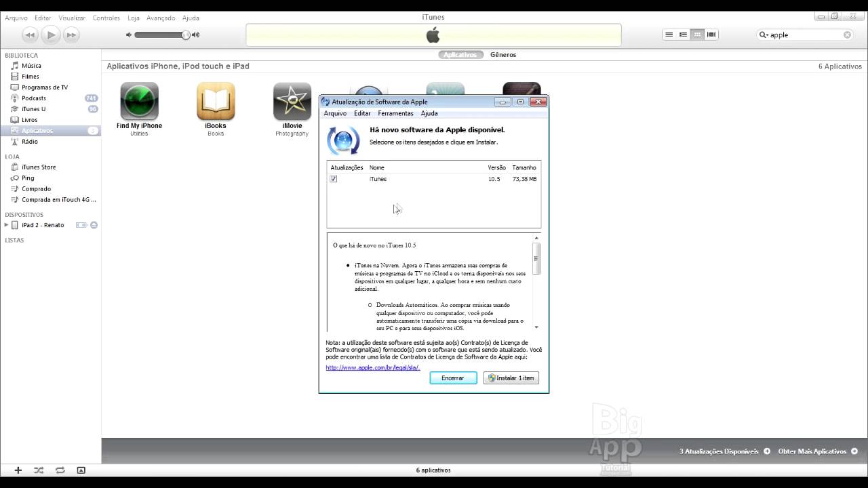Select Livros in the library sidebar
868x488 pixels.
tap(29, 120)
